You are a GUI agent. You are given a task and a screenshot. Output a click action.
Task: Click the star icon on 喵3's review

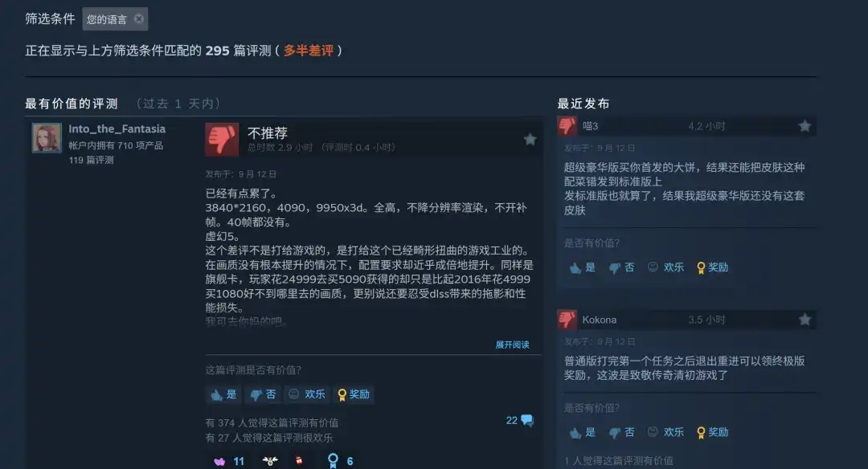pyautogui.click(x=805, y=126)
